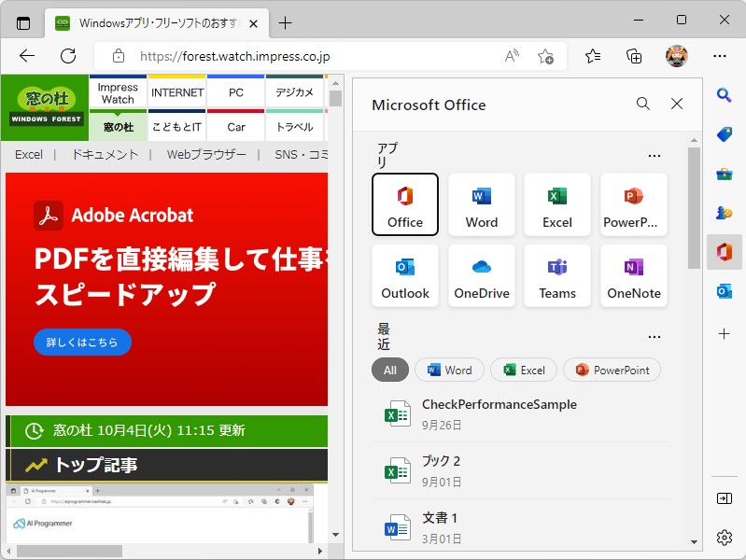Open the Office app tile
Screen dimensions: 746x560
(405, 204)
